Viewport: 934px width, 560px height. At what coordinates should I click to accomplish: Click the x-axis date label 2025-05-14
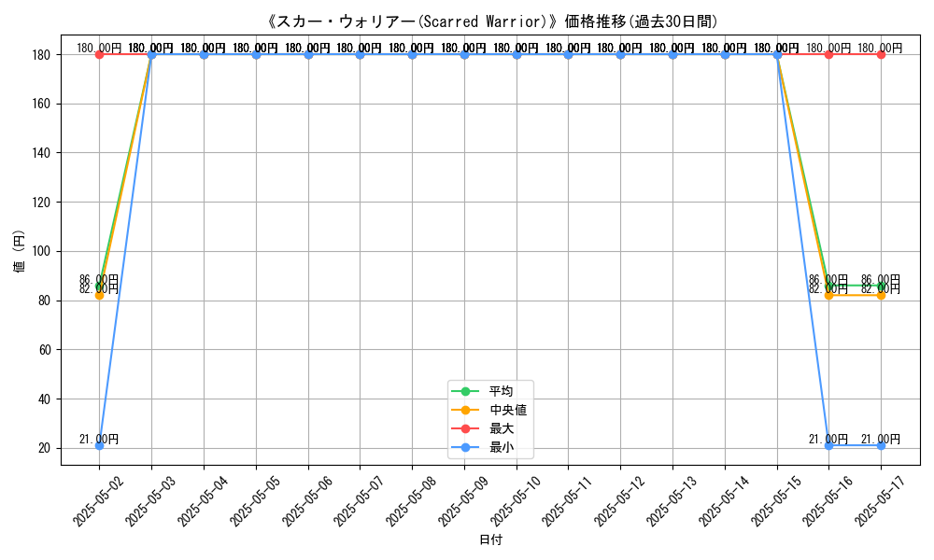tap(725, 501)
